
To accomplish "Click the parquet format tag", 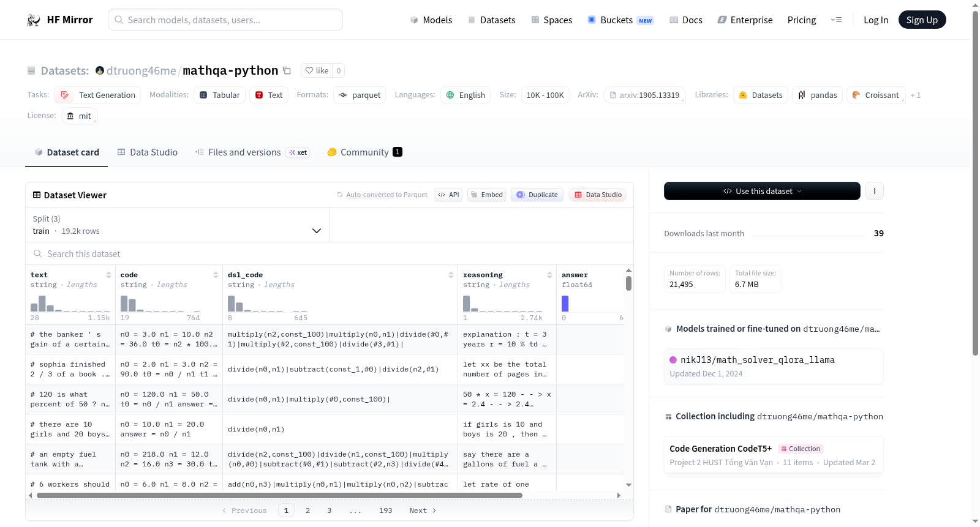I will pos(360,95).
